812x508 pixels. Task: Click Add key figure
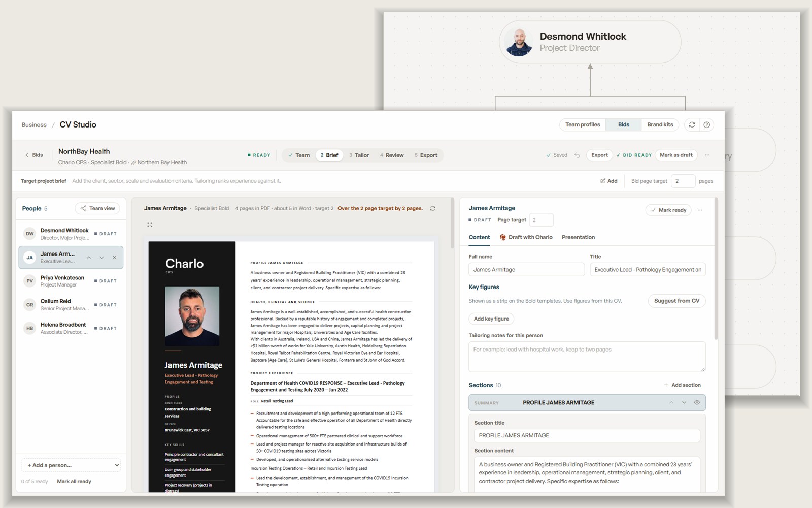pyautogui.click(x=491, y=319)
